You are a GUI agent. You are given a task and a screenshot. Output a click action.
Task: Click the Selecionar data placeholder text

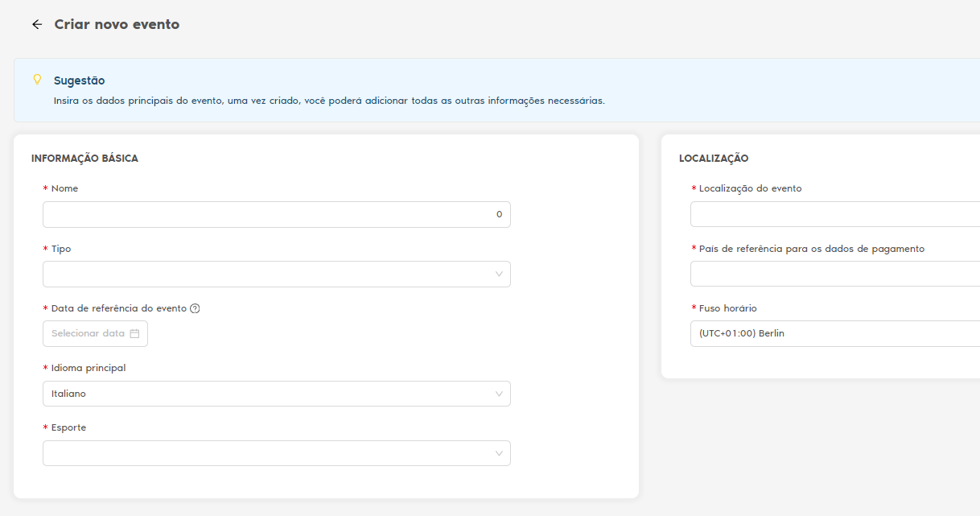88,333
